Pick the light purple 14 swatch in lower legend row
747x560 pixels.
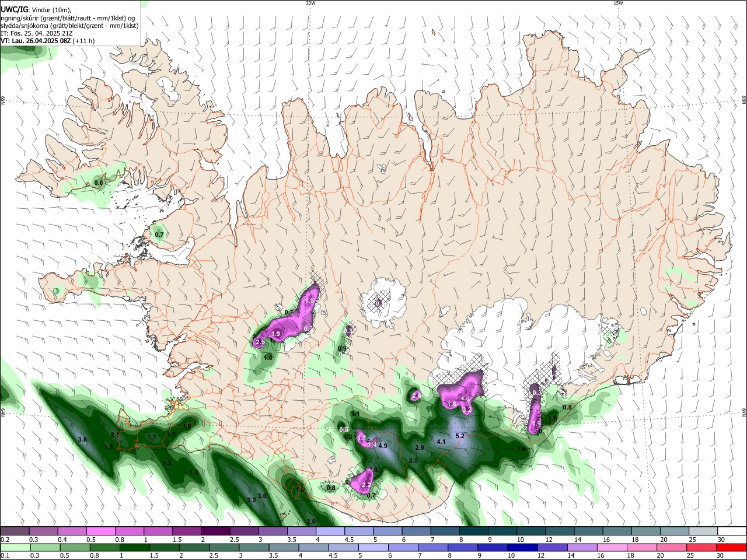(x=582, y=547)
